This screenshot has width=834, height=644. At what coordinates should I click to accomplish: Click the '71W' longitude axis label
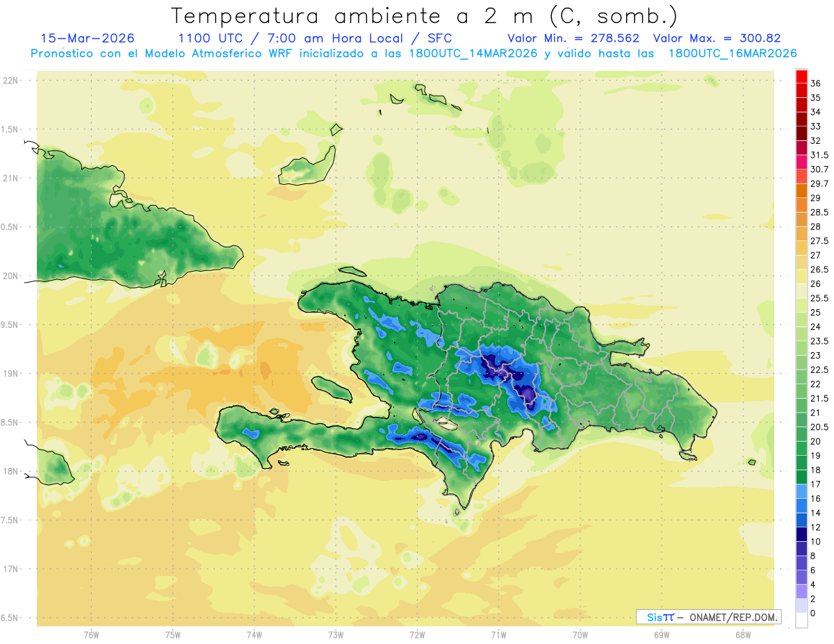click(498, 634)
